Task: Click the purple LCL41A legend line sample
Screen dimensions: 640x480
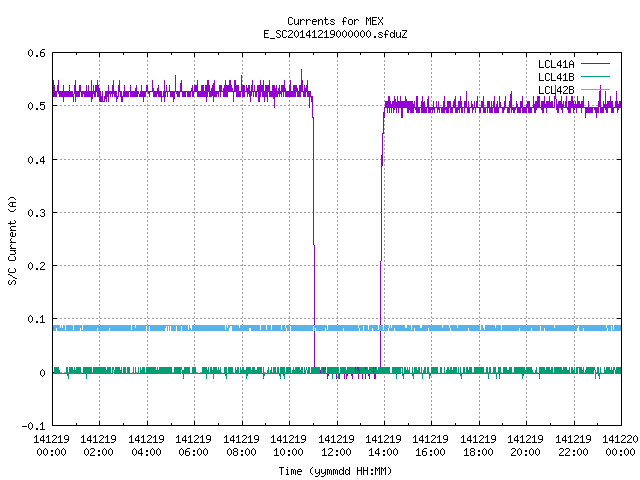Action: (x=595, y=64)
